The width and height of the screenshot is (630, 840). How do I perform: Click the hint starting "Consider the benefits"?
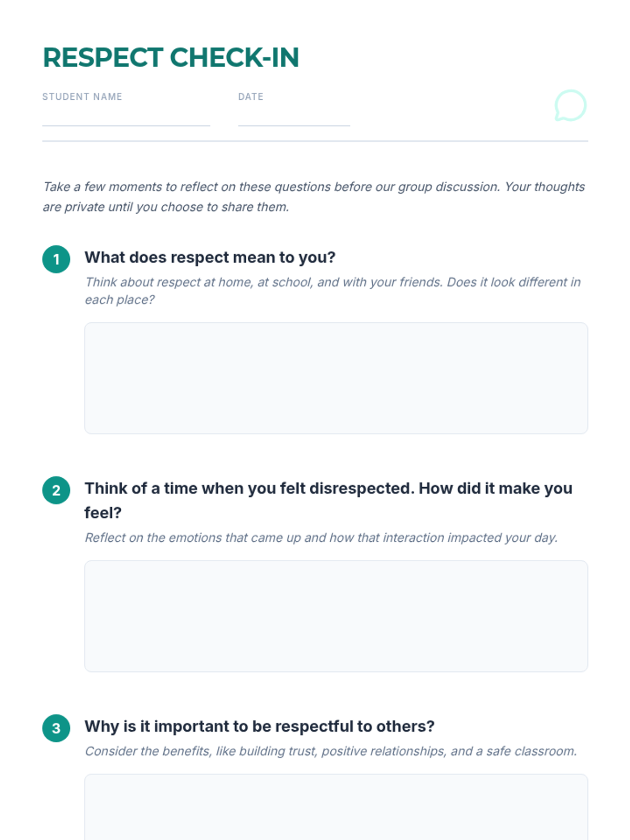pos(331,751)
